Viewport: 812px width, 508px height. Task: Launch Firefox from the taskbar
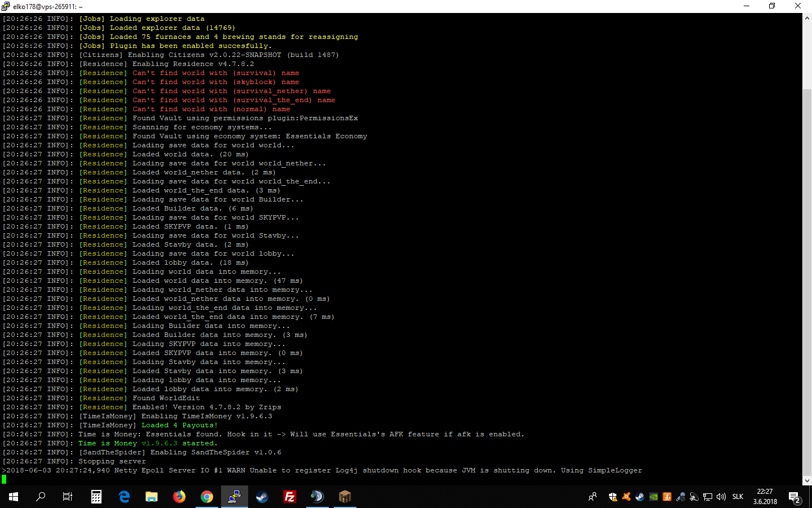[x=179, y=497]
